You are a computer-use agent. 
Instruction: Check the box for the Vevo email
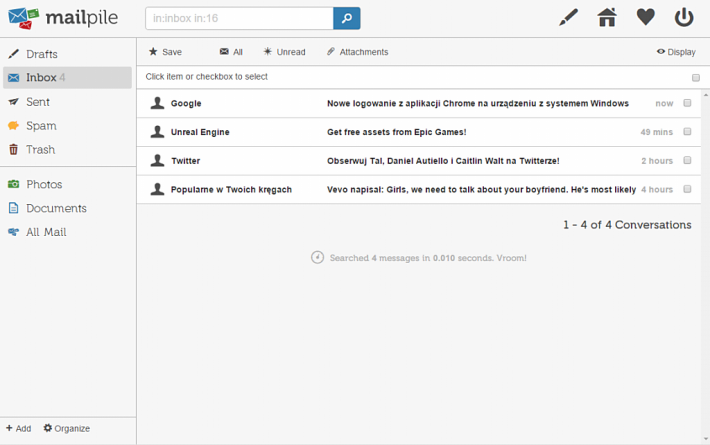[687, 189]
